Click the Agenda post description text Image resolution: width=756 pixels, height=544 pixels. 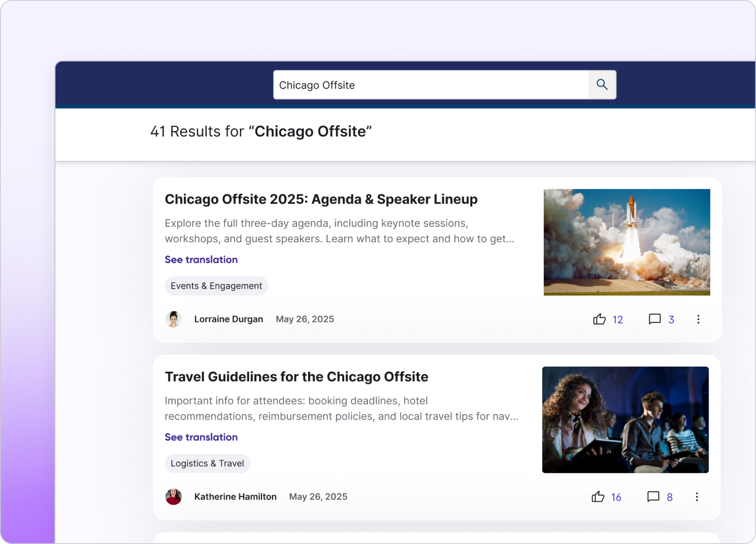340,231
